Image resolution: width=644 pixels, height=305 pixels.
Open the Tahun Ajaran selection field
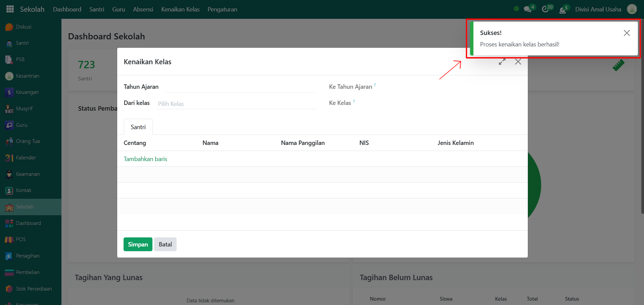coord(240,87)
